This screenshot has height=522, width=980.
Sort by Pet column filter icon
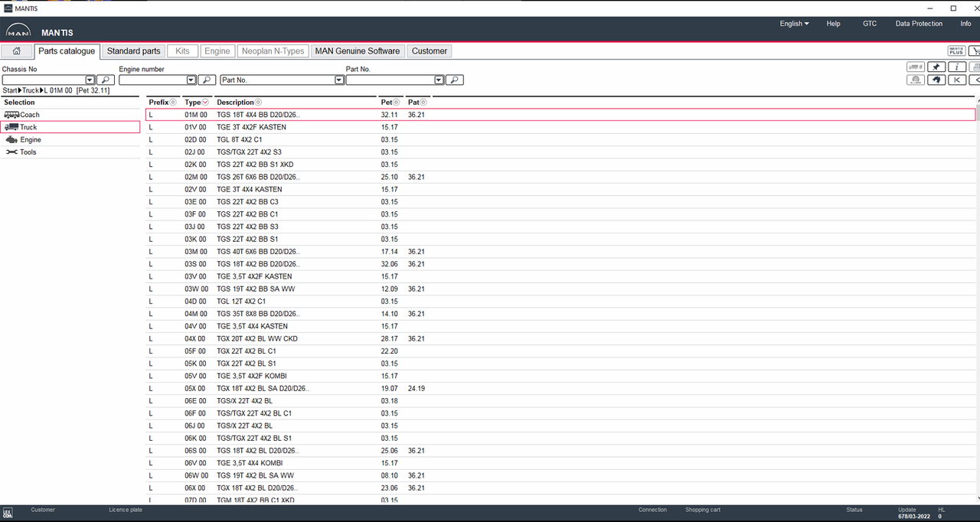click(x=397, y=103)
